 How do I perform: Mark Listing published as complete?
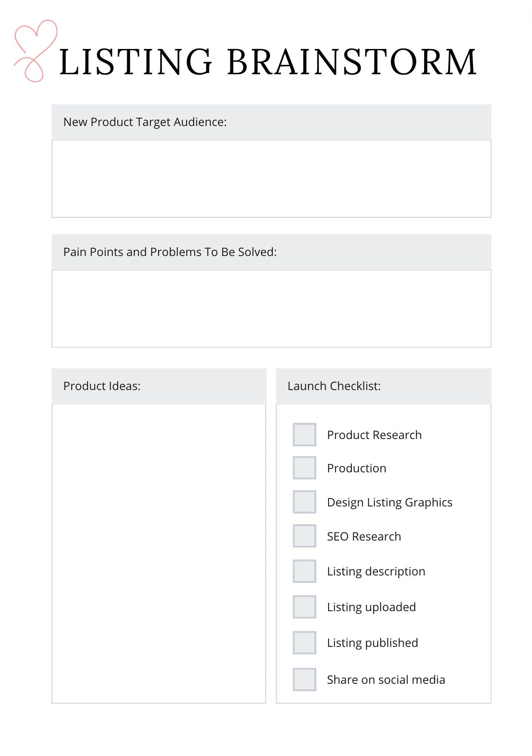304,642
